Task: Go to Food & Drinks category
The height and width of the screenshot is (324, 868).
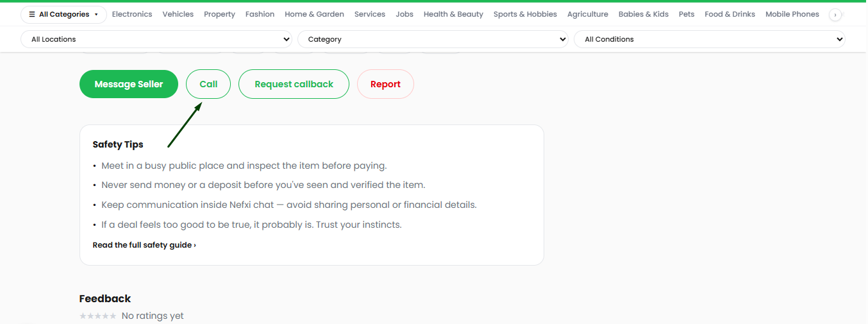Action: (730, 14)
